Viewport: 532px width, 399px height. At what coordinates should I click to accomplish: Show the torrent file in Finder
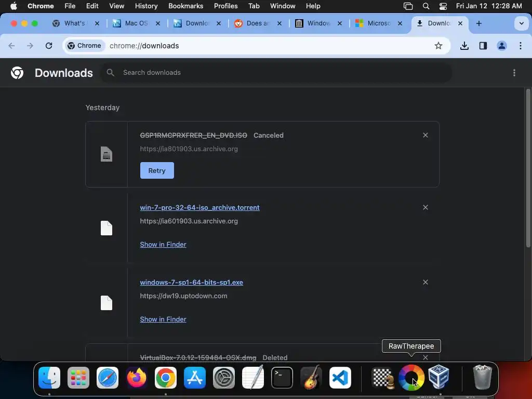click(163, 244)
